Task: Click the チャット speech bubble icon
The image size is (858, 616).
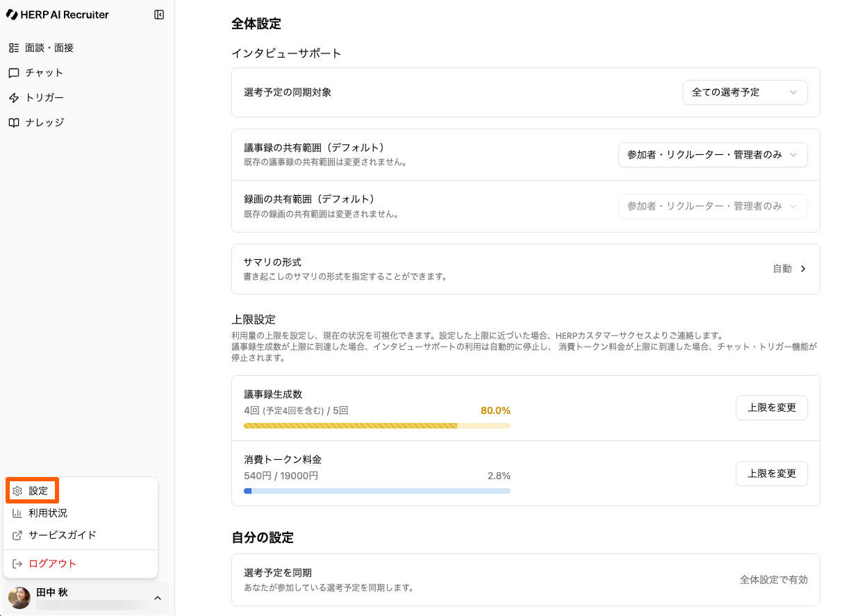Action: click(14, 73)
